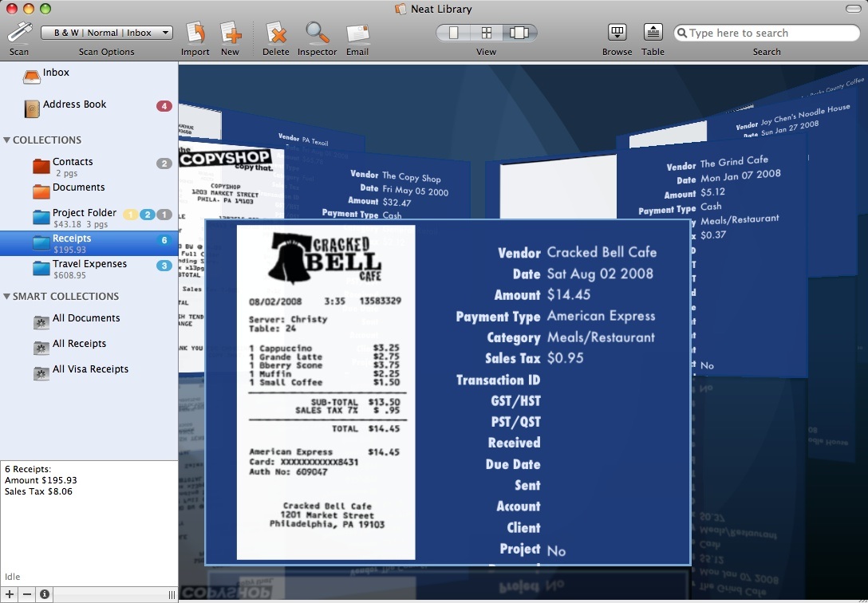This screenshot has height=603, width=868.
Task: Click the red 4 badge on Address Book
Action: click(164, 105)
